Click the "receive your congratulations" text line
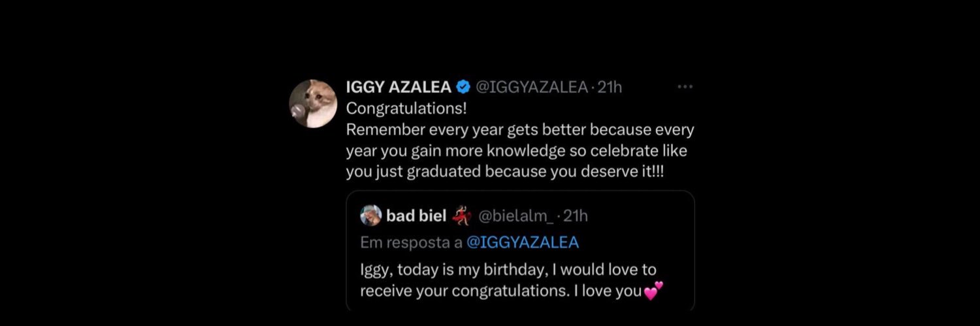The height and width of the screenshot is (326, 980). click(501, 291)
